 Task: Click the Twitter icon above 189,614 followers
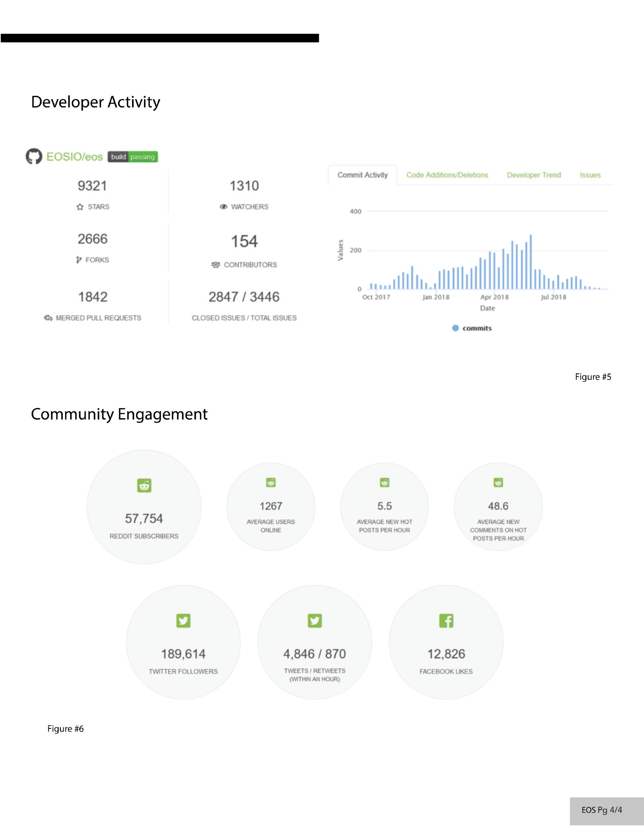pos(184,621)
